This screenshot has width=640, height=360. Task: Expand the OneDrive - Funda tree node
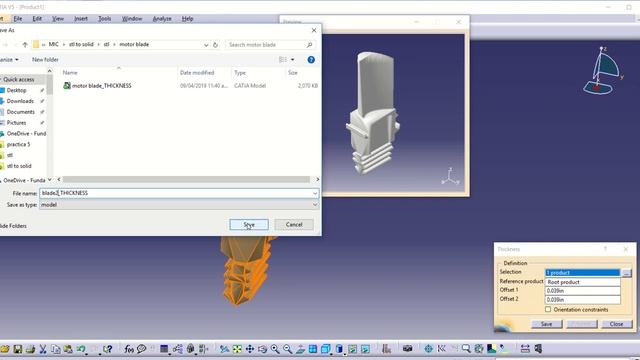[x=1, y=180]
